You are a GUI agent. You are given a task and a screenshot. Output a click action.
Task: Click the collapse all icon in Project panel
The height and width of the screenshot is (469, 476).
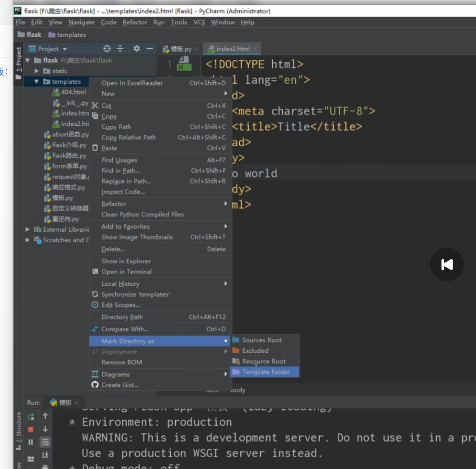click(120, 49)
